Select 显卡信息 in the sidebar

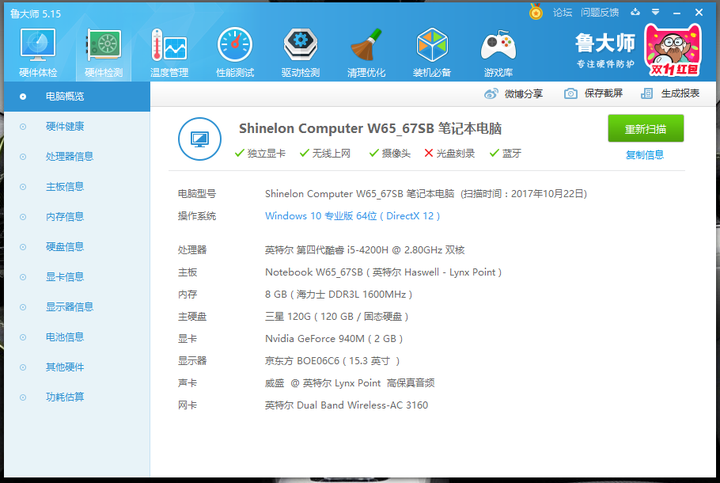coord(77,277)
